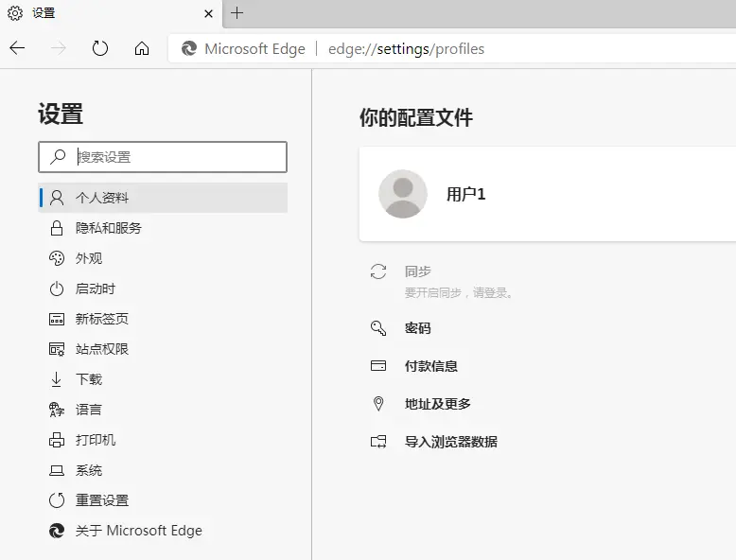
Task: Click the 用户1 profile avatar
Action: [403, 194]
